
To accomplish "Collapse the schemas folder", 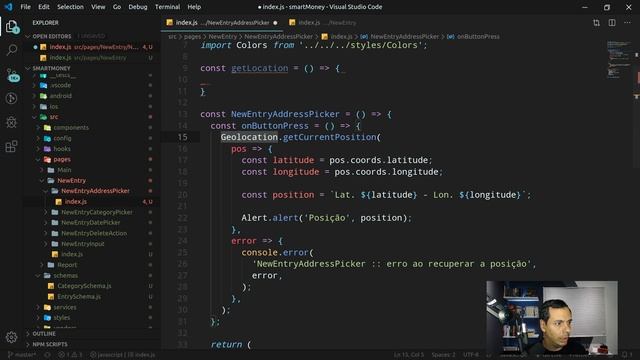I will [x=38, y=276].
